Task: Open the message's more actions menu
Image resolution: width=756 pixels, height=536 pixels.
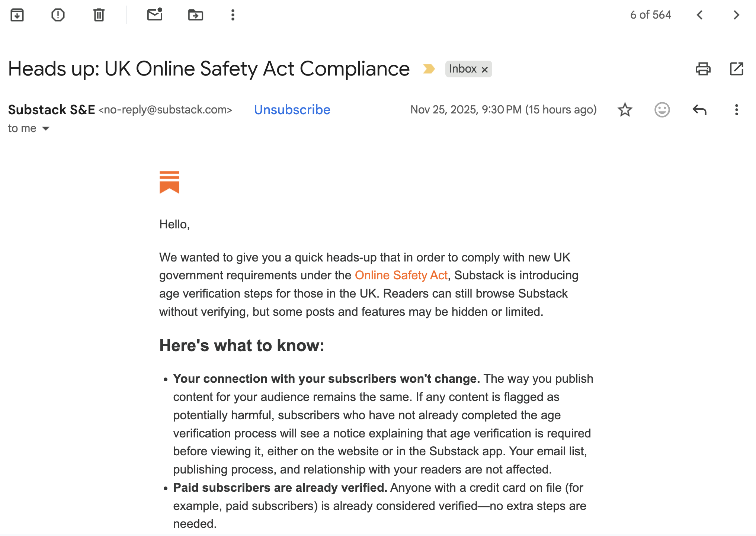Action: (x=736, y=110)
